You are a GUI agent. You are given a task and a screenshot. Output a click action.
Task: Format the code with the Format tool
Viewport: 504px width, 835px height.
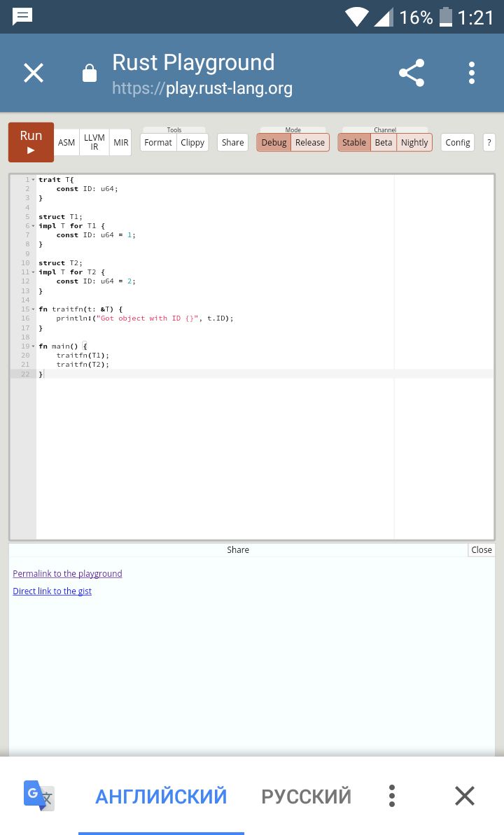click(158, 142)
